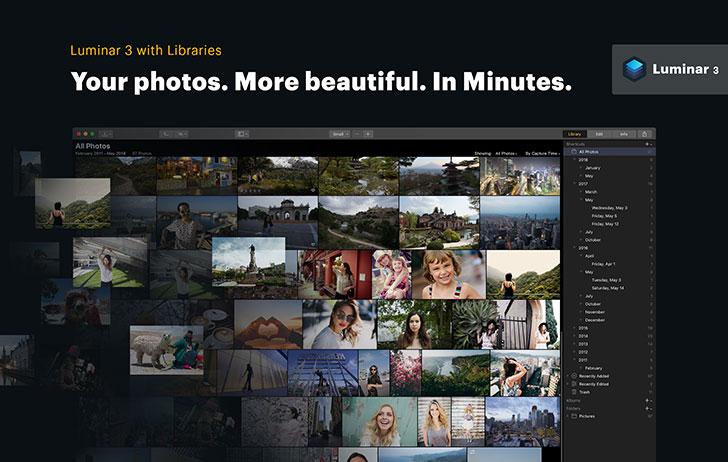This screenshot has height=462, width=728.
Task: Select the Recently Added clock icon
Action: (574, 376)
